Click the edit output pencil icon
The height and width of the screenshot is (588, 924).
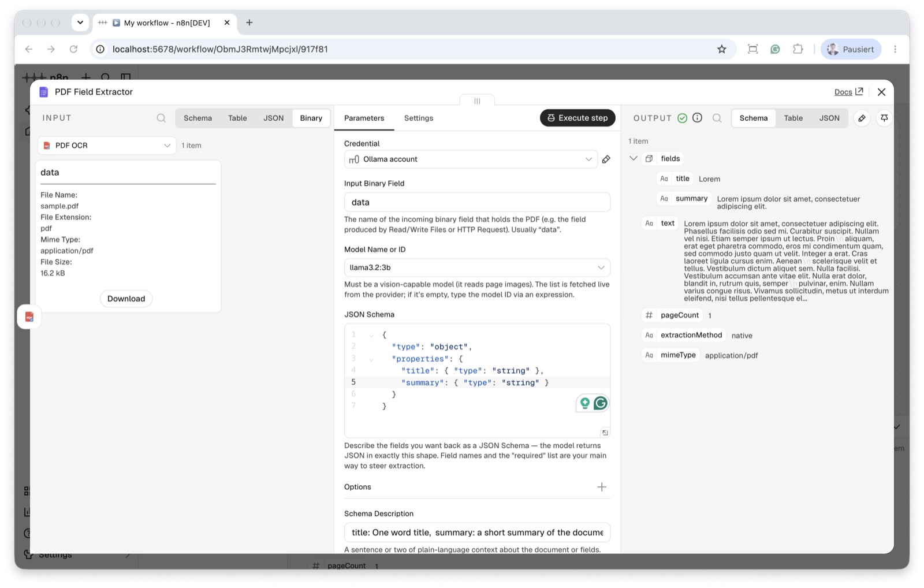[862, 118]
